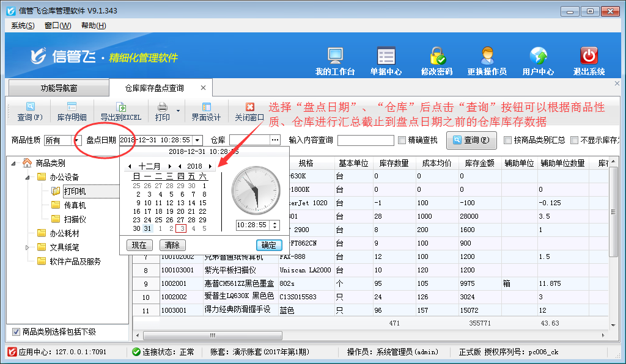The image size is (626, 364).
Task: Open 库存明细 toolbar icon
Action: [x=72, y=107]
